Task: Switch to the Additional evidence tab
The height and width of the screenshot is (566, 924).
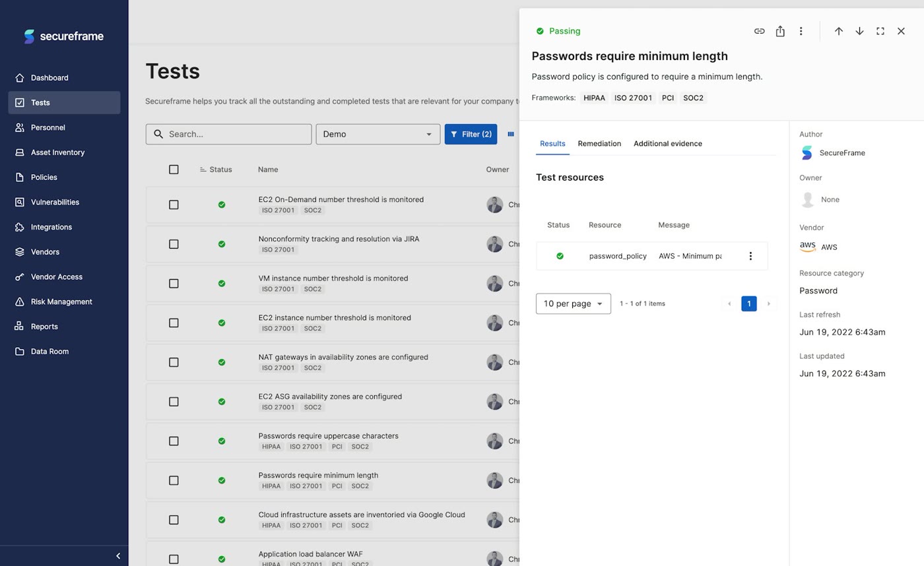Action: click(668, 144)
